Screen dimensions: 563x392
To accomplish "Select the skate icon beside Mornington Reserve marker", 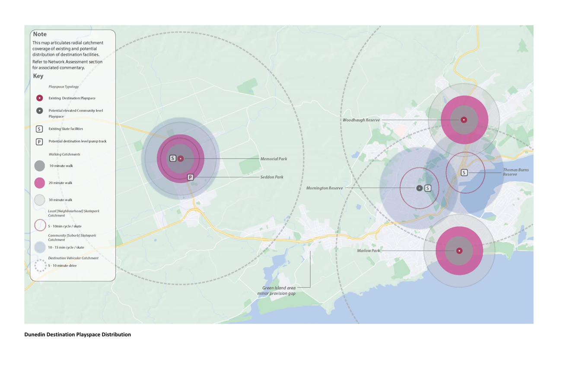I will (x=428, y=188).
